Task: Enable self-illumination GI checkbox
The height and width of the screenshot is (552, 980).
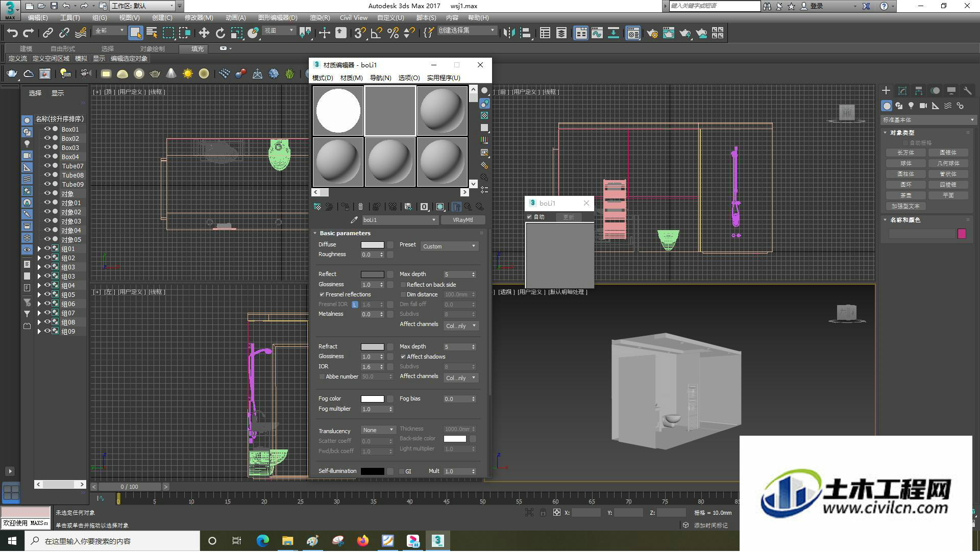Action: coord(402,472)
